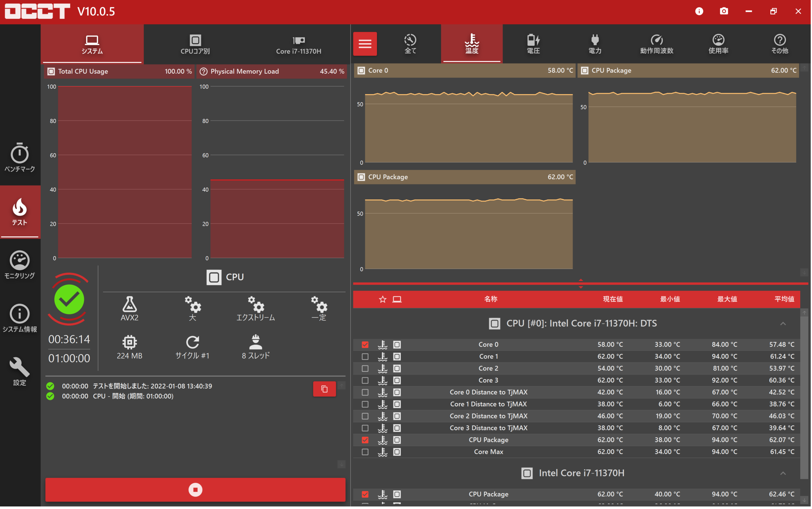812x509 pixels.
Task: Uncheck the Core 0 sensor checkbox
Action: pyautogui.click(x=365, y=345)
